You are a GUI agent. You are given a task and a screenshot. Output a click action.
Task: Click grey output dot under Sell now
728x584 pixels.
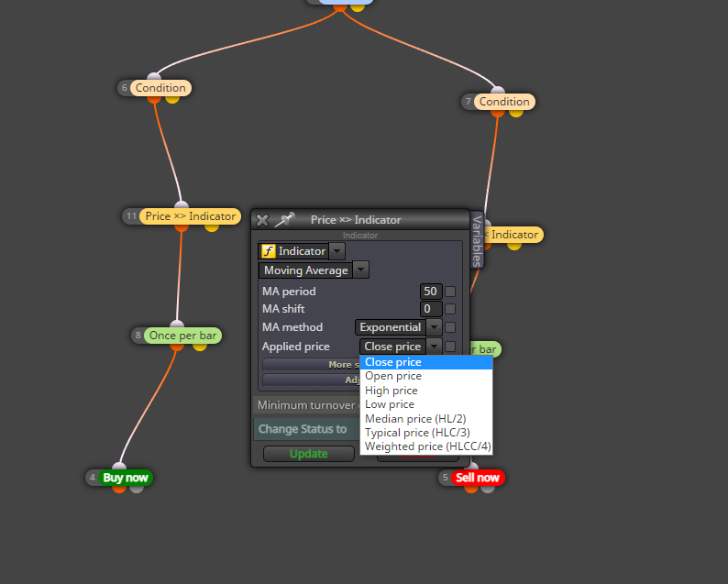tap(488, 489)
